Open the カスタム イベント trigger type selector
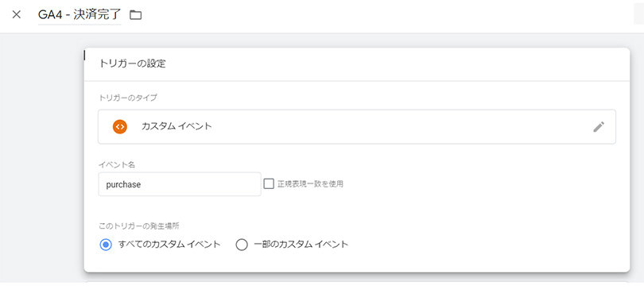This screenshot has width=644, height=293. (x=357, y=127)
